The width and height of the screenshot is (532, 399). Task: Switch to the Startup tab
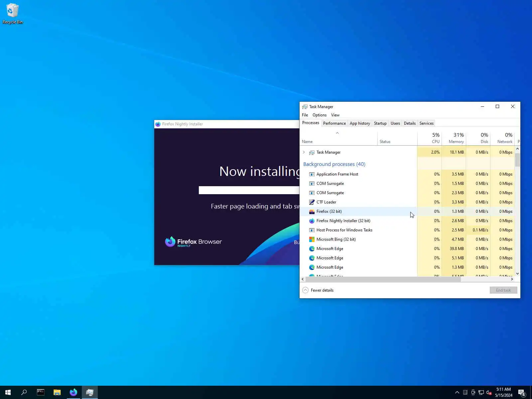tap(380, 123)
